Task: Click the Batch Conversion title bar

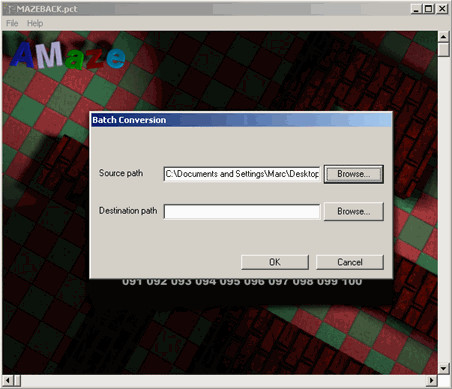Action: (241, 120)
